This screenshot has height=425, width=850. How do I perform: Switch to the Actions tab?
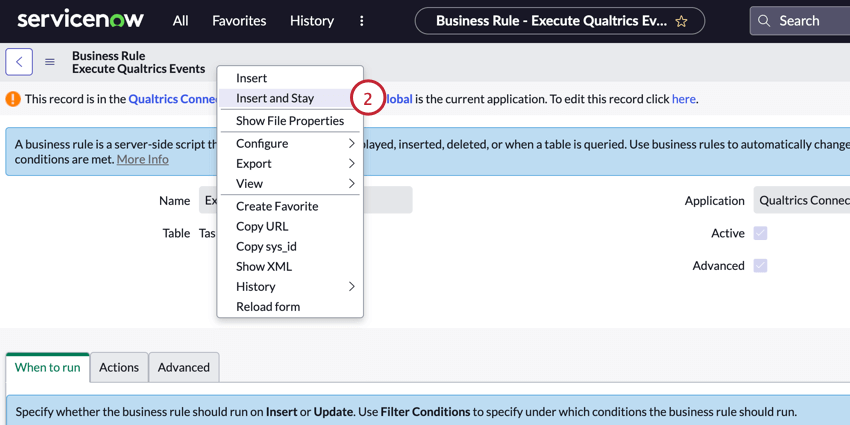pyautogui.click(x=119, y=367)
